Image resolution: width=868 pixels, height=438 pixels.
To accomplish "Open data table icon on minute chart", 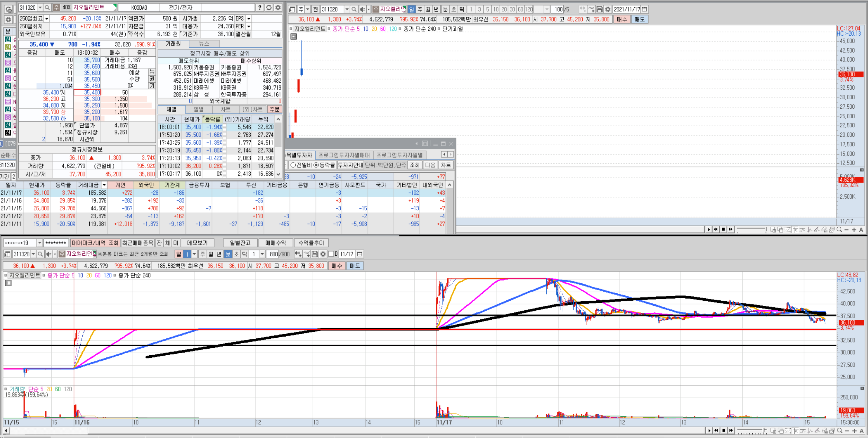I will coord(9,283).
